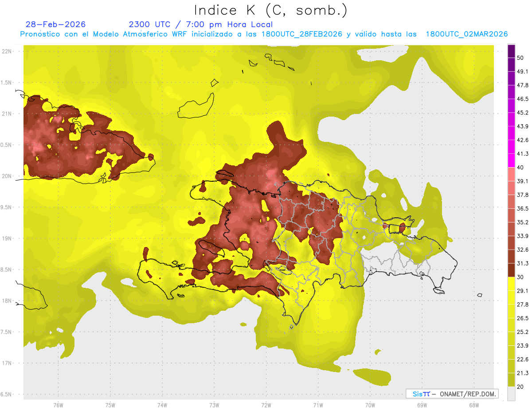532x411 pixels.
Task: Click the colorbar value '32.6'
Action: coord(523,250)
